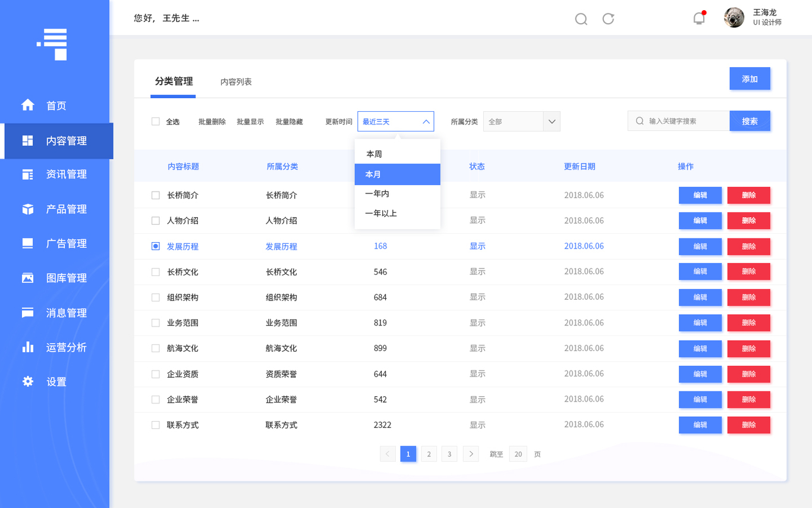
Task: Check the 联系方式 row checkbox
Action: (x=156, y=425)
